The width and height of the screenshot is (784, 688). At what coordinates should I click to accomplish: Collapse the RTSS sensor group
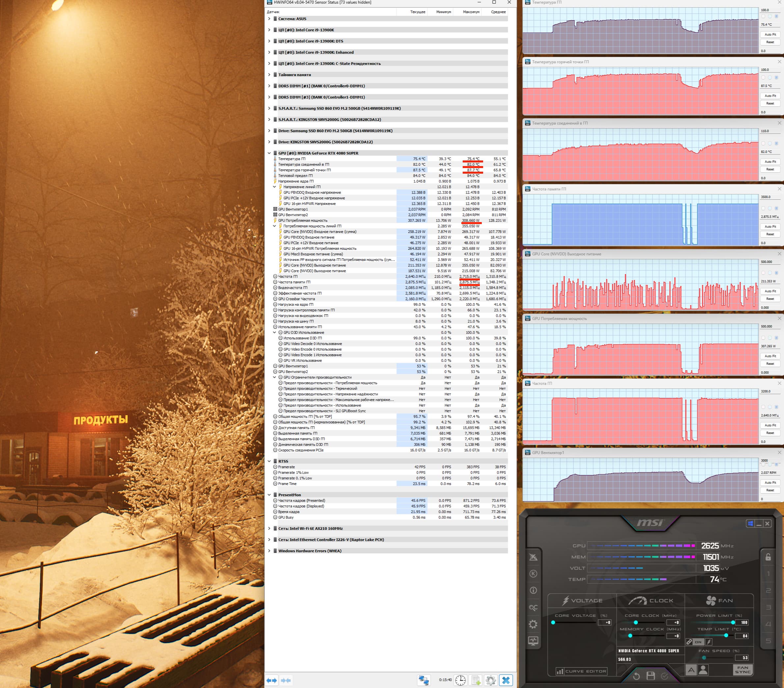coord(269,461)
